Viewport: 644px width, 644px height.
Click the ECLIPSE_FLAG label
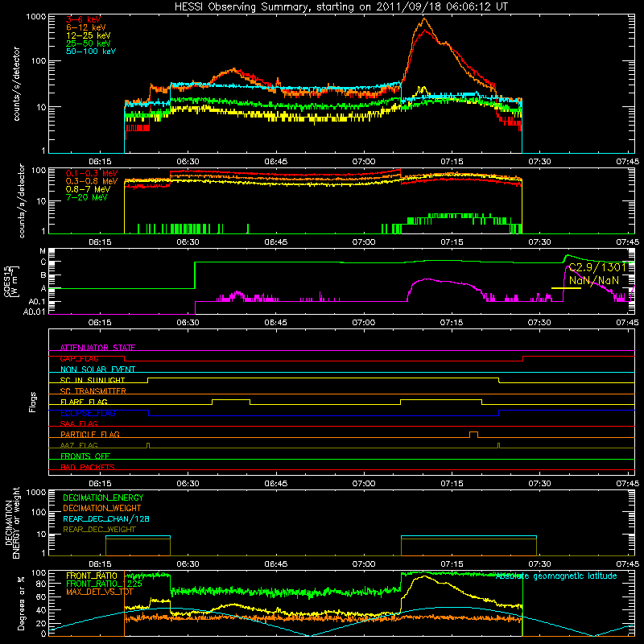coord(88,413)
